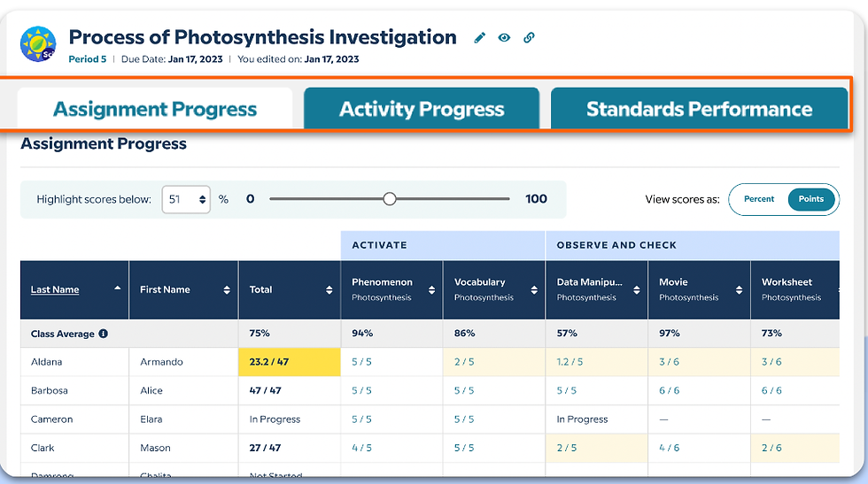
Task: Click the photosynthesis sun-leaf logo icon
Action: pyautogui.click(x=38, y=43)
